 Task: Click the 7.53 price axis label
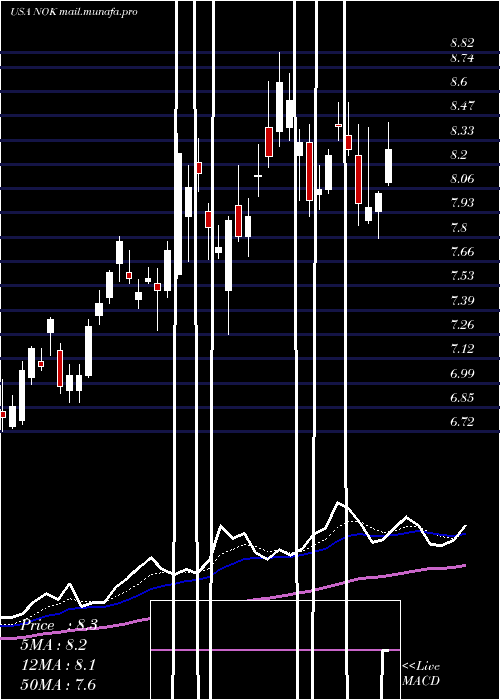click(x=462, y=276)
